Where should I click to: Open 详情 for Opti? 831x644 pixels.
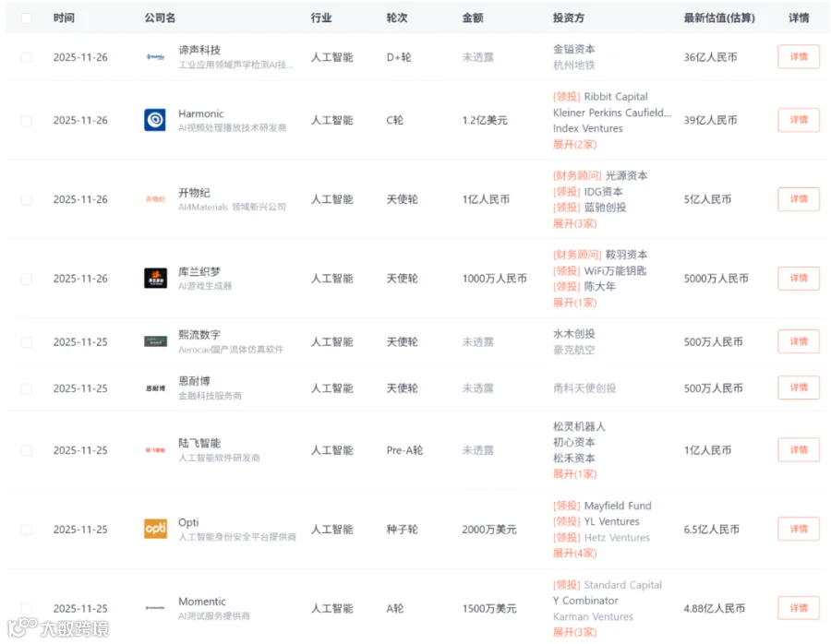click(798, 529)
